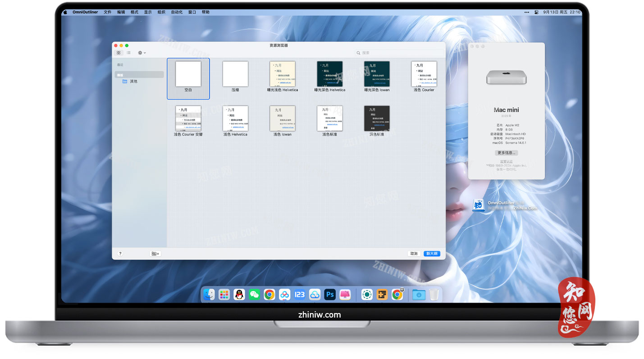Open the OmniOutliner app menu

[x=86, y=12]
